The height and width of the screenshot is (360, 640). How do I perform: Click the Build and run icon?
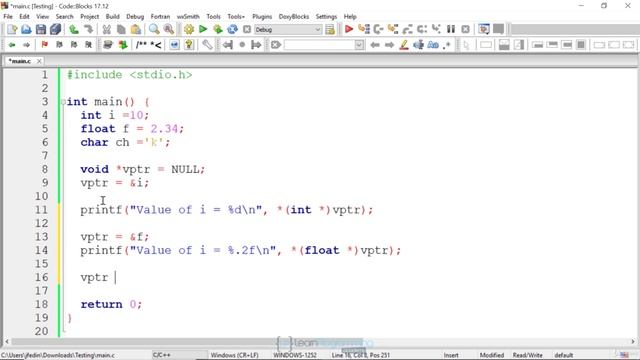point(218,29)
